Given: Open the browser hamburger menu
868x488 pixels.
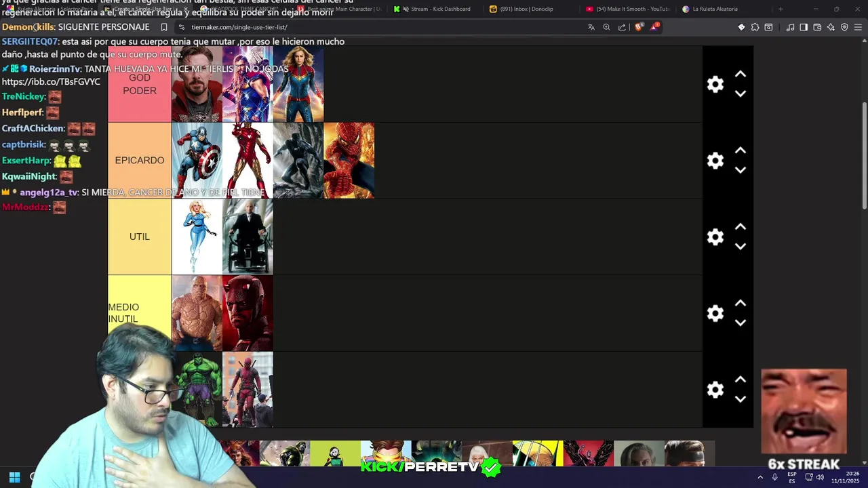Looking at the screenshot, I should point(858,27).
